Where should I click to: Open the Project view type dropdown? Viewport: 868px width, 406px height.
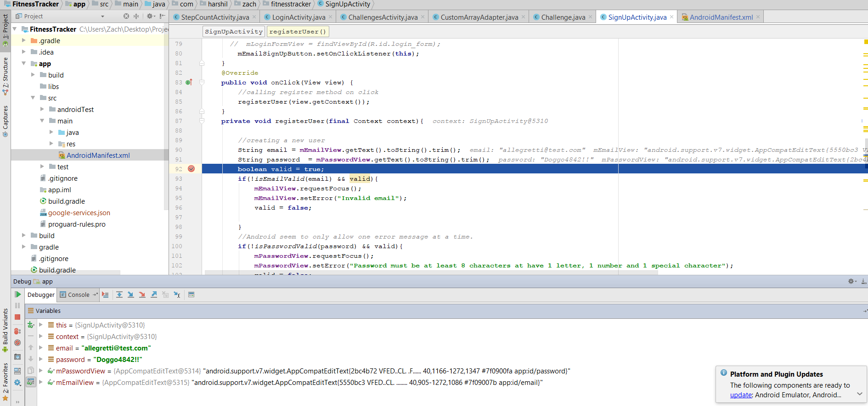click(102, 17)
